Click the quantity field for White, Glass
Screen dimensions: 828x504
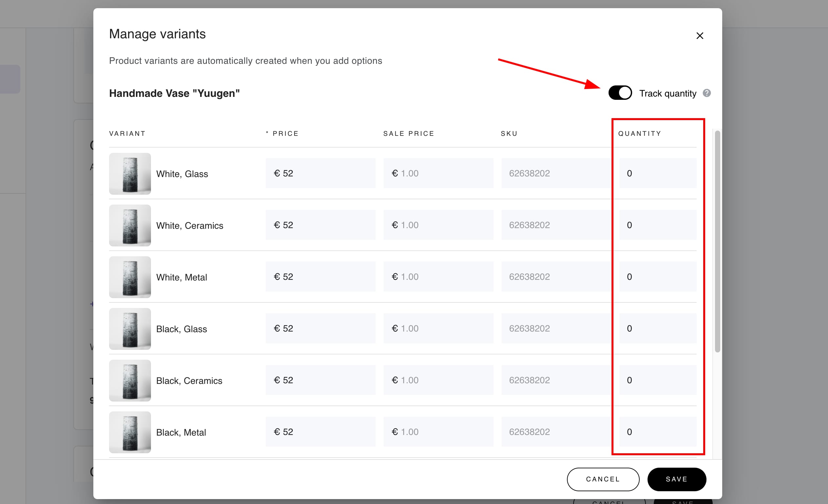tap(657, 173)
